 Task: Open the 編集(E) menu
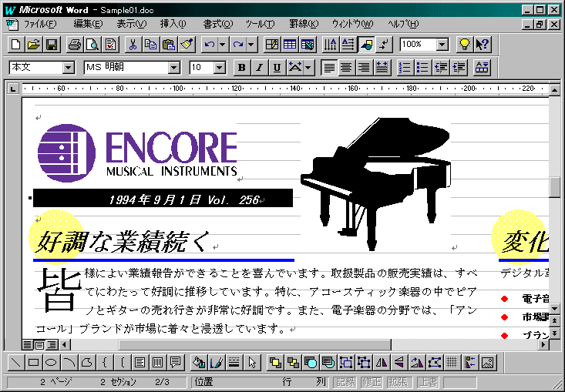tap(89, 25)
